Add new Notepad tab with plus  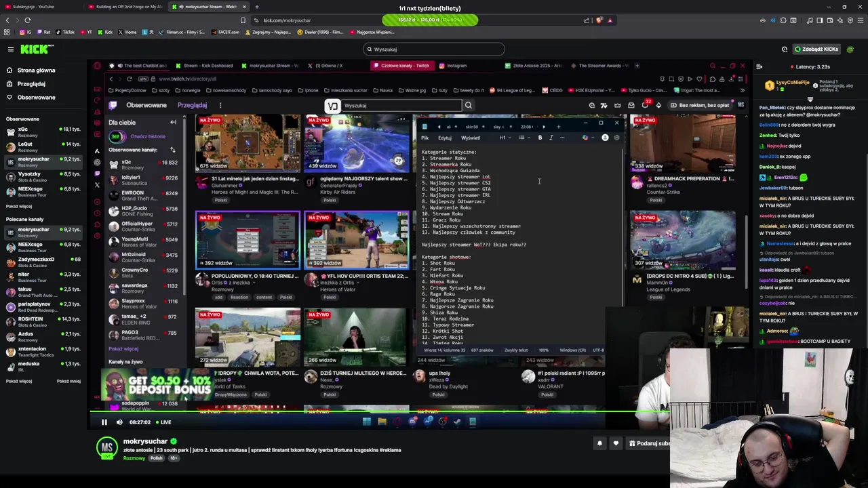(558, 126)
